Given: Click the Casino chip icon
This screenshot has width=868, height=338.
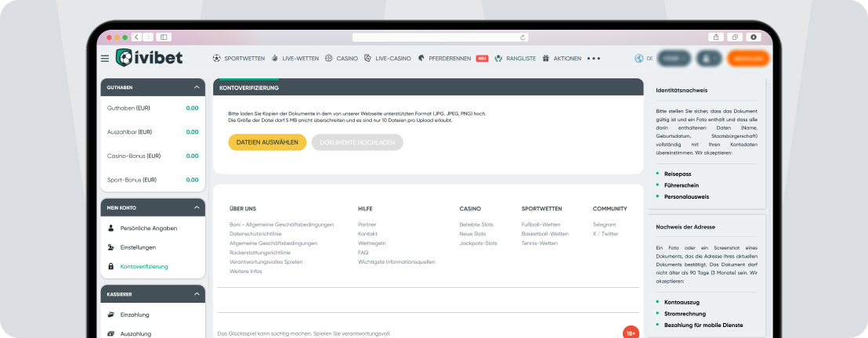Looking at the screenshot, I should [329, 58].
